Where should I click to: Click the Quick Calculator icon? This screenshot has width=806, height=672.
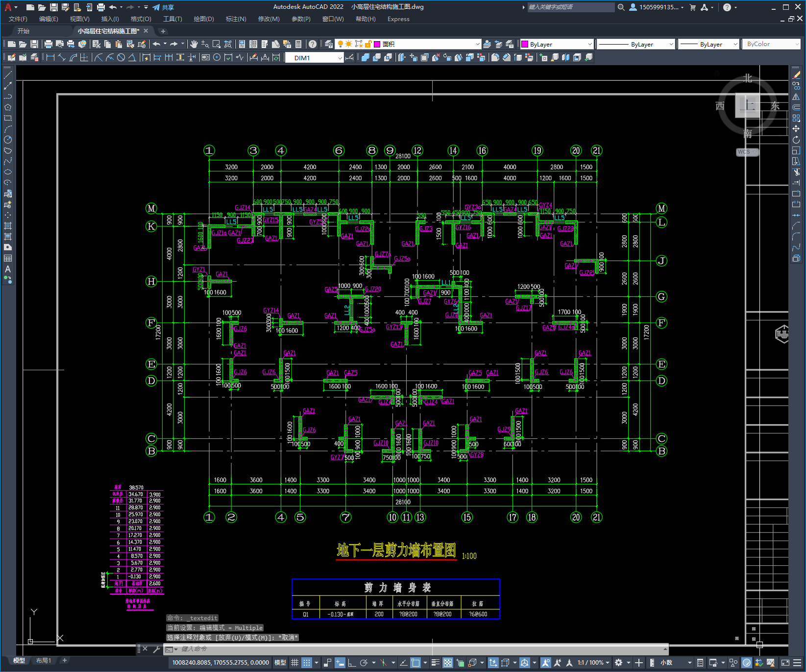click(x=298, y=44)
